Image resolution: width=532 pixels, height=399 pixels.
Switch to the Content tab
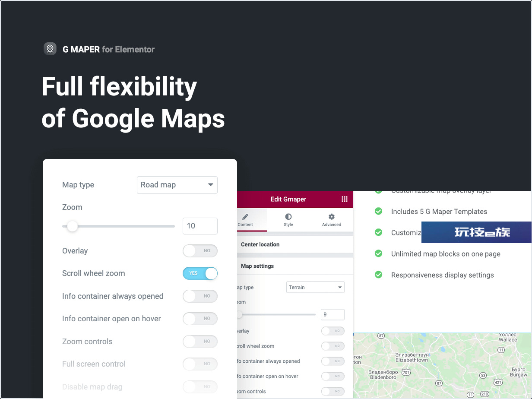252,220
